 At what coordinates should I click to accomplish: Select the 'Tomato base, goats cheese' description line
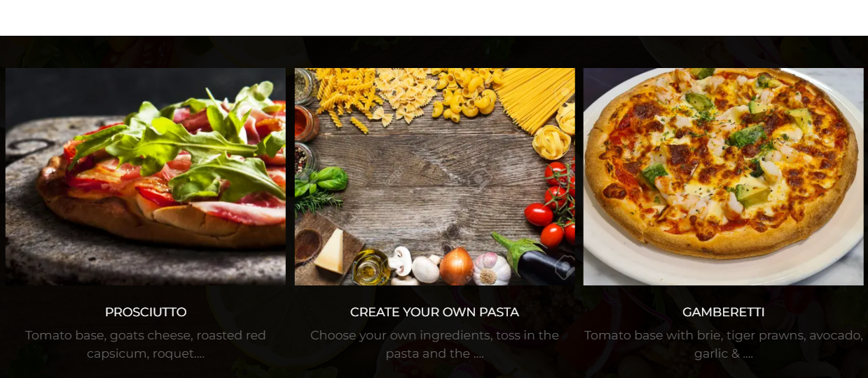[x=146, y=335]
